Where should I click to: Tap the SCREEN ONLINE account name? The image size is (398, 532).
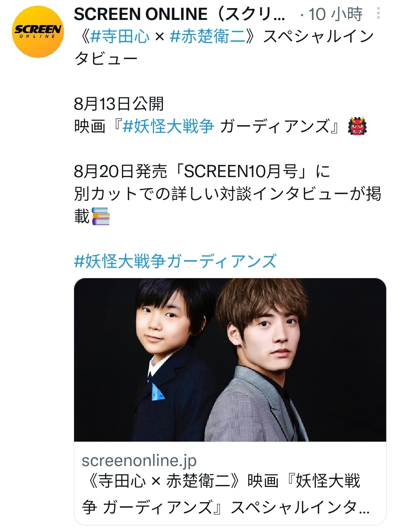click(x=179, y=14)
